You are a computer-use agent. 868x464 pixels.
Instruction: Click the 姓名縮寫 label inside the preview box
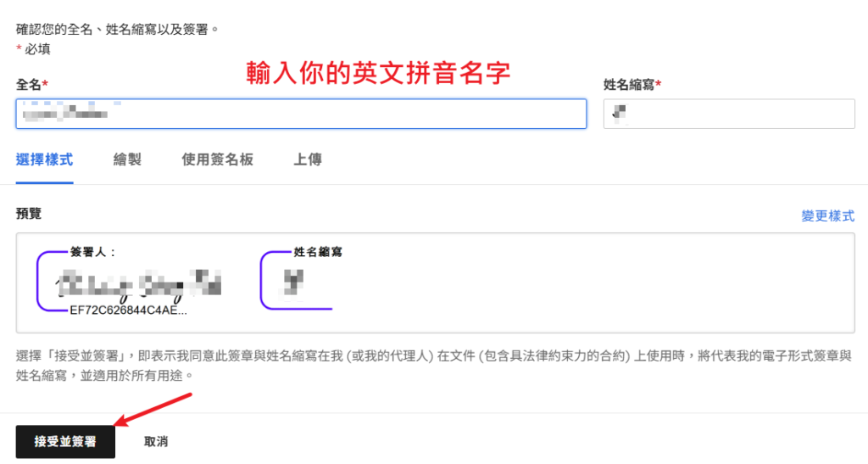(318, 252)
